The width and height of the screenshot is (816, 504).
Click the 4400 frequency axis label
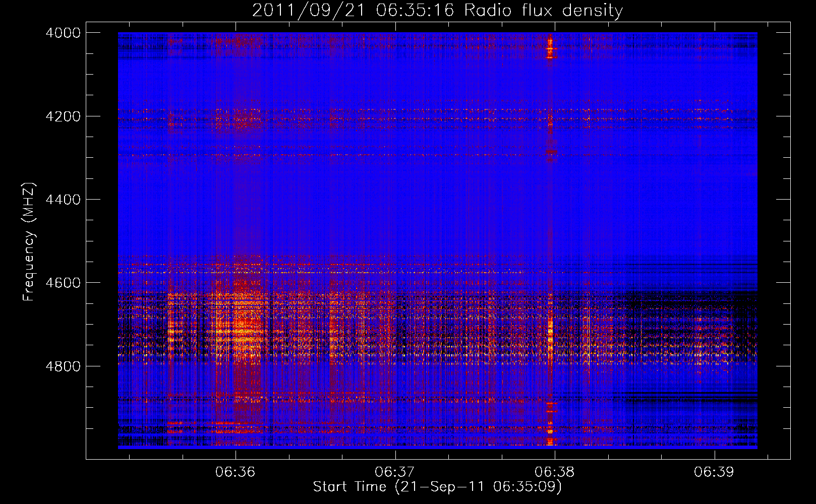(63, 200)
